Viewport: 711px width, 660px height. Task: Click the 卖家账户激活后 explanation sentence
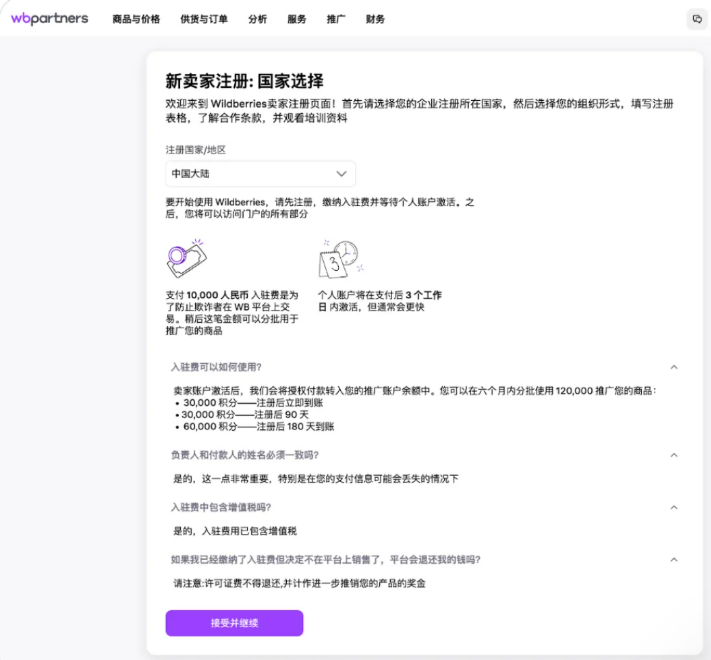point(415,391)
